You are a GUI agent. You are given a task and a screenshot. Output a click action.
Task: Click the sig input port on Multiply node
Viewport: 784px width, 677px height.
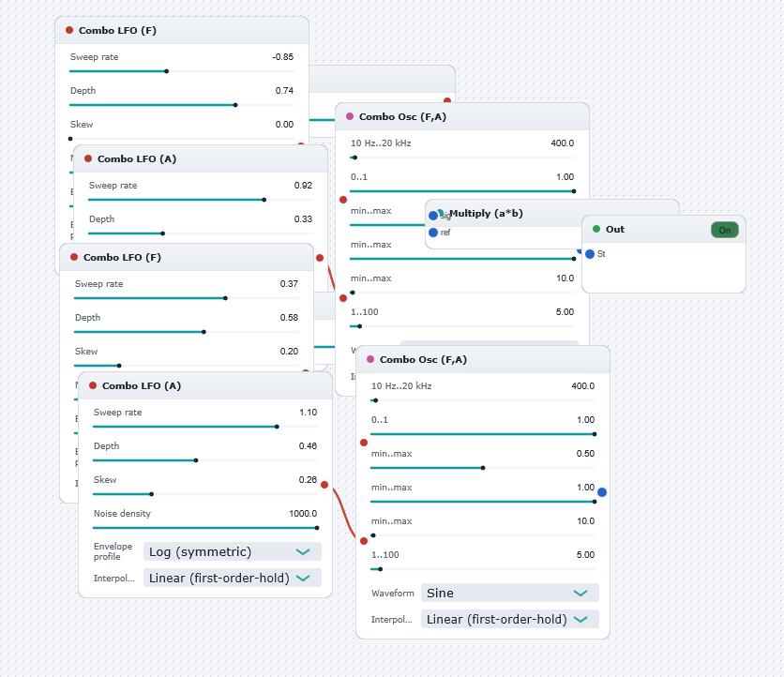click(433, 216)
